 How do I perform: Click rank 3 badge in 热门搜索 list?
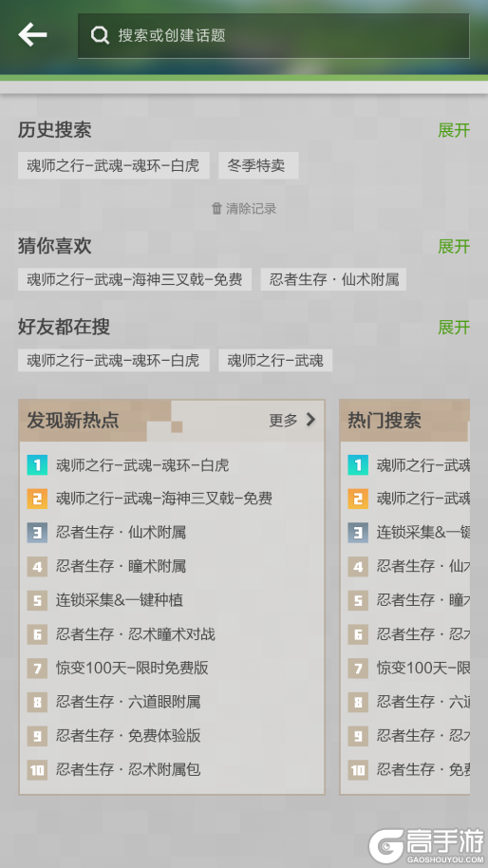pos(358,533)
